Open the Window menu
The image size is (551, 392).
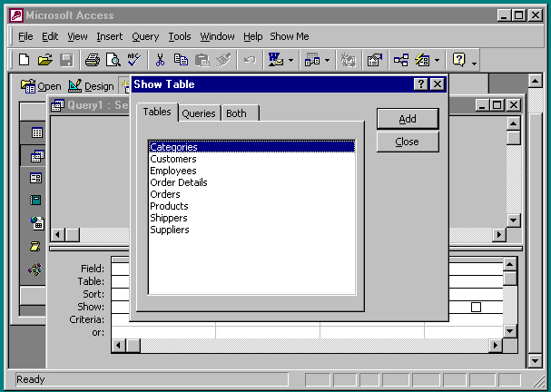[x=217, y=36]
